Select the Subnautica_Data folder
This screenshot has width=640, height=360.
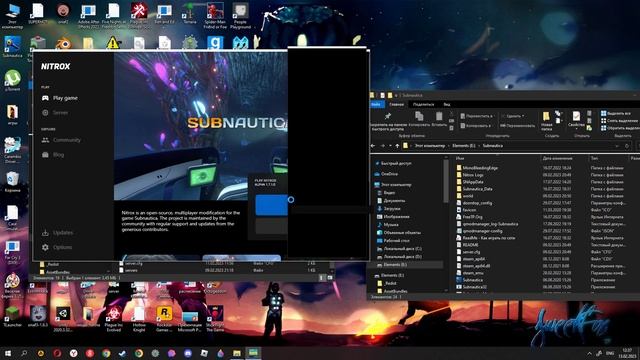477,189
